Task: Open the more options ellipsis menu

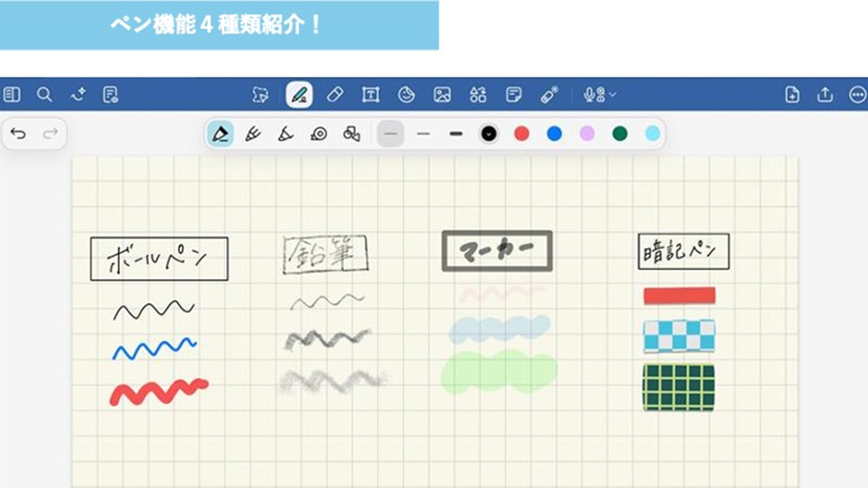Action: [857, 95]
